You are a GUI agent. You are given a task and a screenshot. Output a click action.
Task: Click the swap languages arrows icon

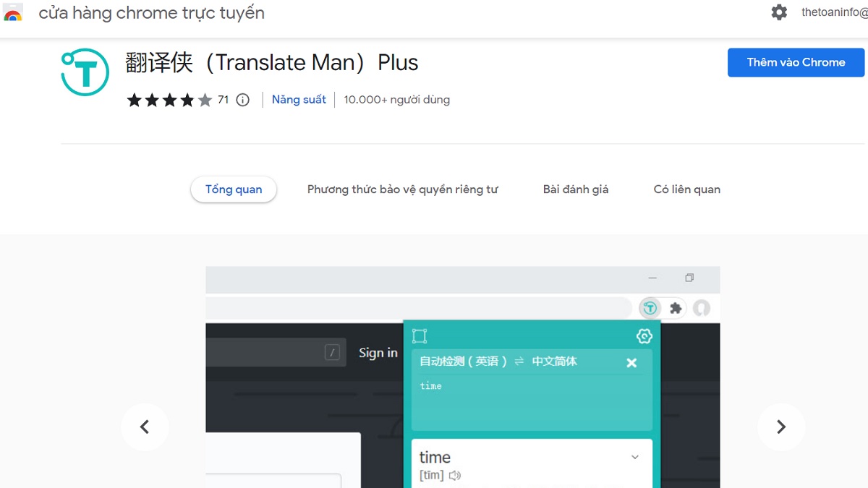pos(519,361)
